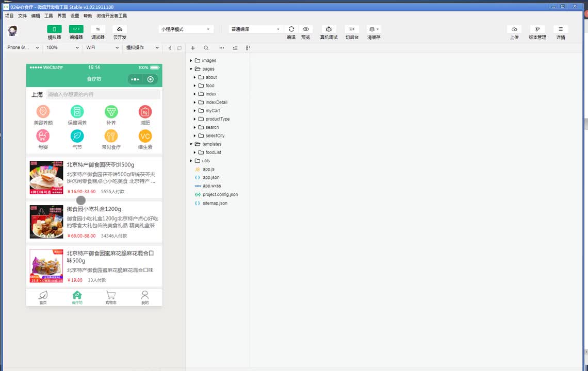
Task: Click the simulator search input field
Action: pos(104,94)
